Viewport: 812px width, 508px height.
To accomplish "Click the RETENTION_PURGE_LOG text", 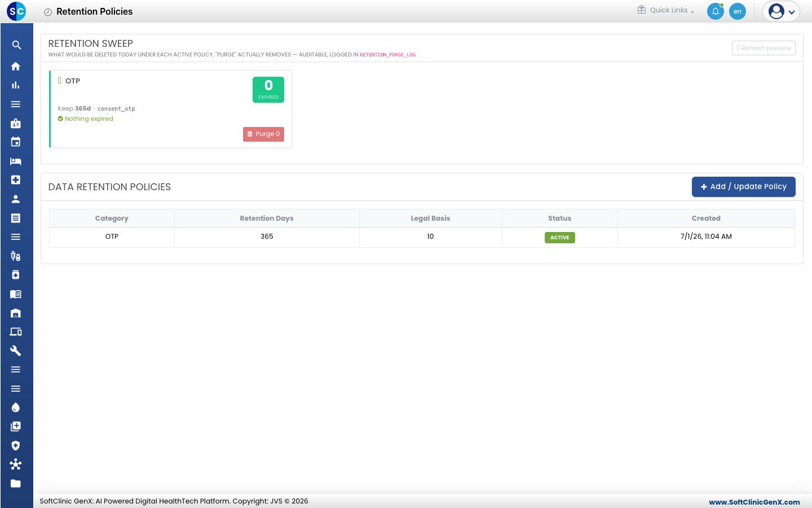I will click(x=388, y=55).
